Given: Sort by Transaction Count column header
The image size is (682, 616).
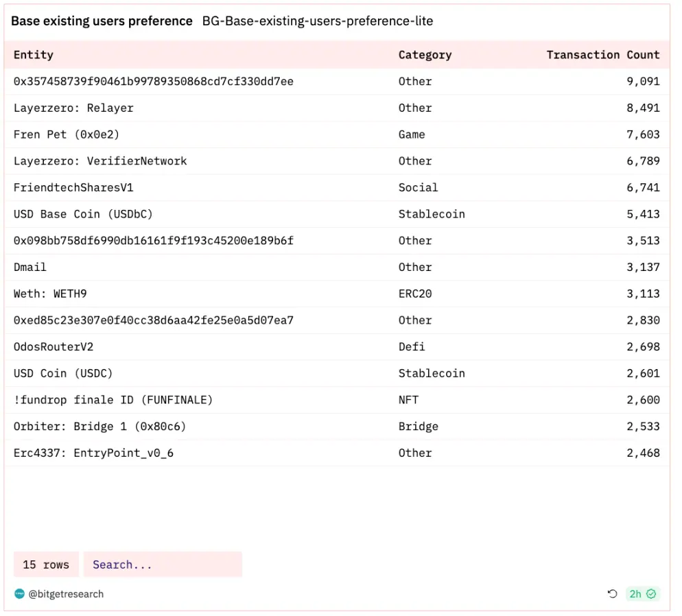Looking at the screenshot, I should pyautogui.click(x=603, y=55).
